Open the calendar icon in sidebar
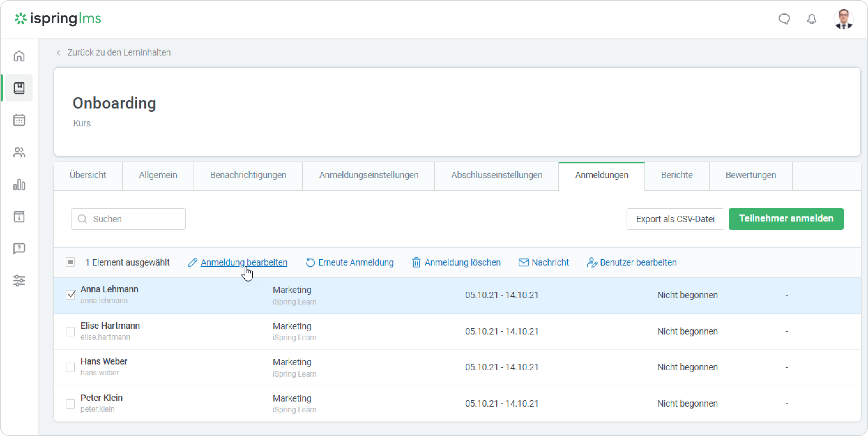Viewport: 868px width, 436px height. pyautogui.click(x=19, y=120)
